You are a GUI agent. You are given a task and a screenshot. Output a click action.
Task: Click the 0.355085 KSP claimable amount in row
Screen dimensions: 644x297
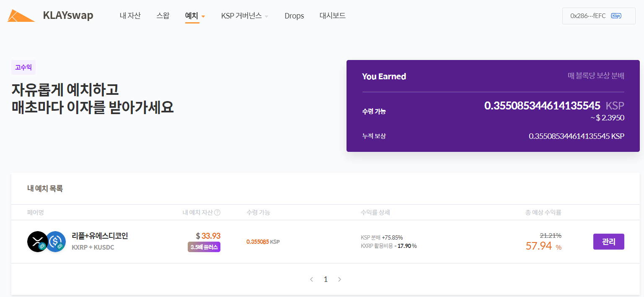(x=263, y=242)
